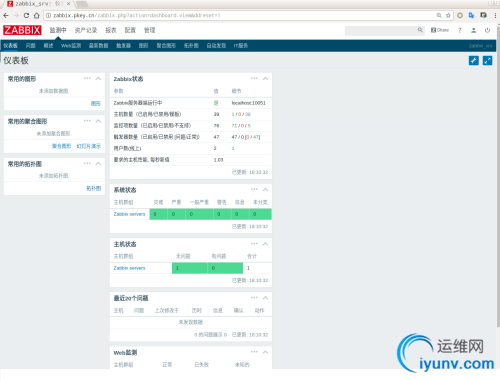Open 常用的聚合图形 widget three-dot menu
Viewport: 500px width, 380px height.
point(87,121)
